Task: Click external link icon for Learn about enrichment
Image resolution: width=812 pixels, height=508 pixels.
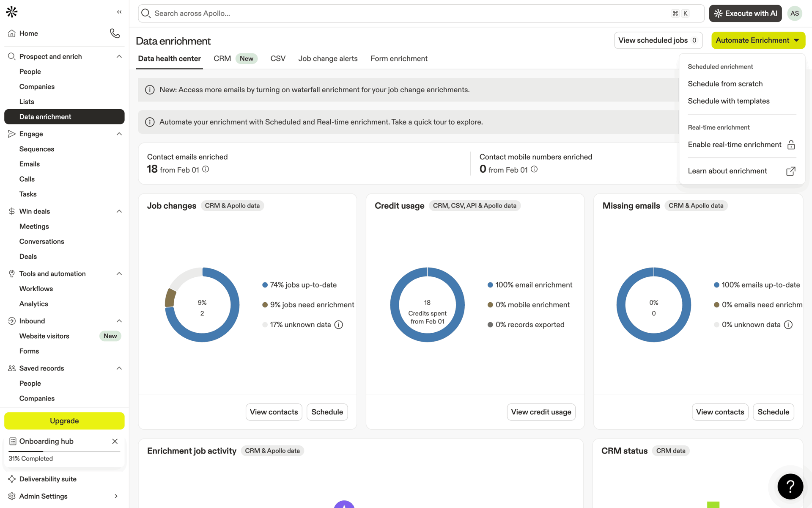Action: pos(791,171)
